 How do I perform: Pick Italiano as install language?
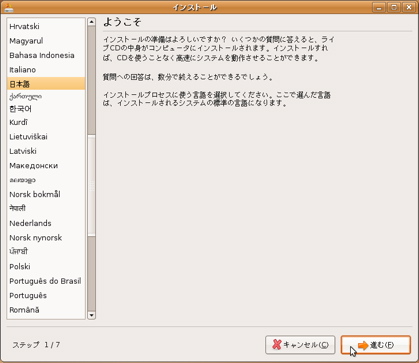point(46,70)
